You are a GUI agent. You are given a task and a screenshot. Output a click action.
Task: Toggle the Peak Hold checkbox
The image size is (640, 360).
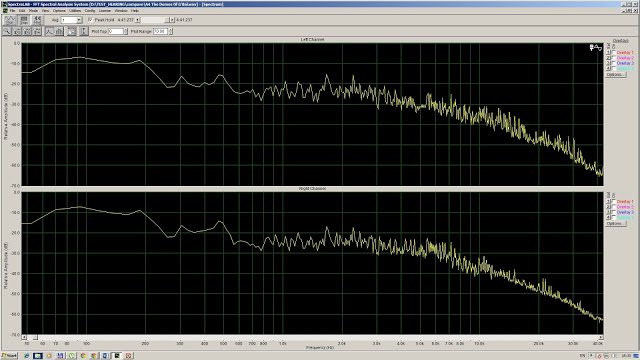pos(90,20)
